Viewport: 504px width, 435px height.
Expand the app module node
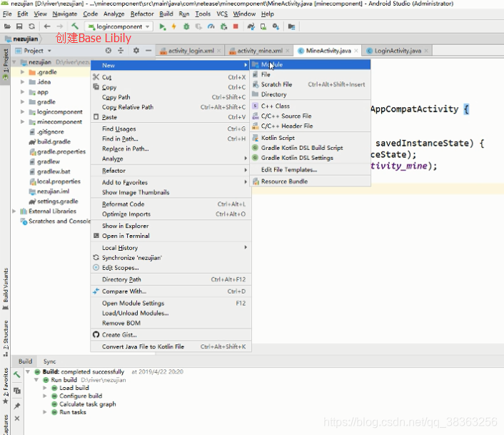[23, 92]
